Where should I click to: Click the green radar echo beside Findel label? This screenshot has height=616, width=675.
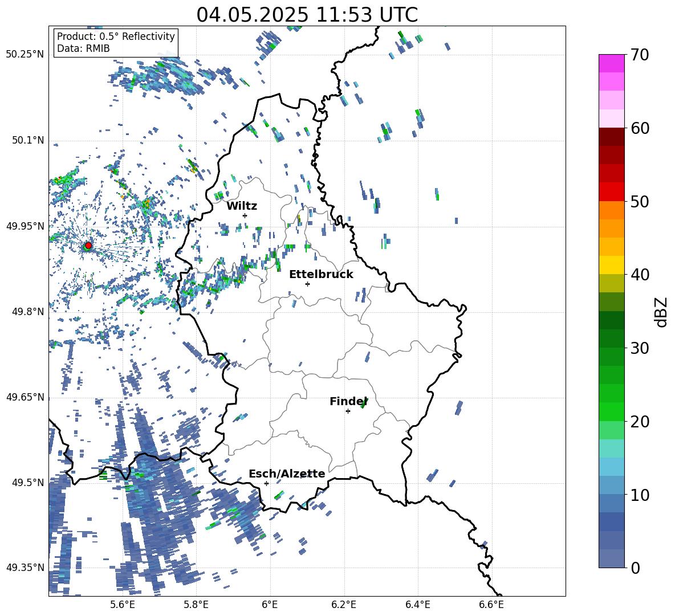click(364, 403)
